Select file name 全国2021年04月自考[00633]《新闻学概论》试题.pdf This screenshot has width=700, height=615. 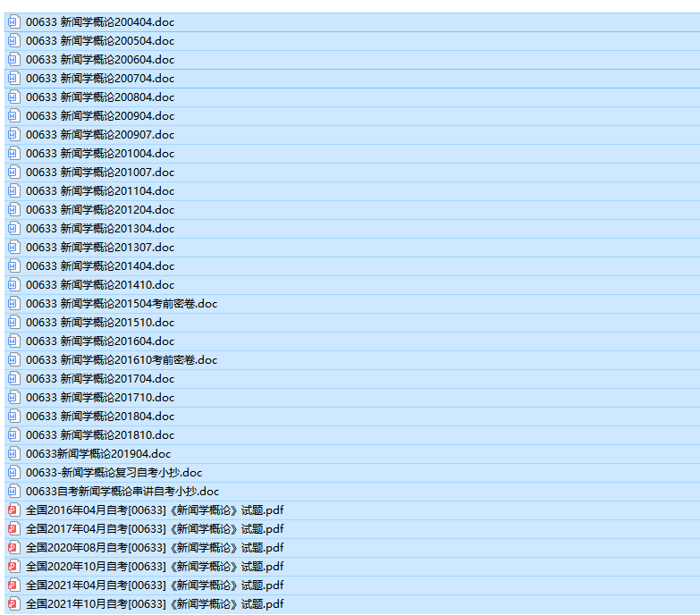155,585
